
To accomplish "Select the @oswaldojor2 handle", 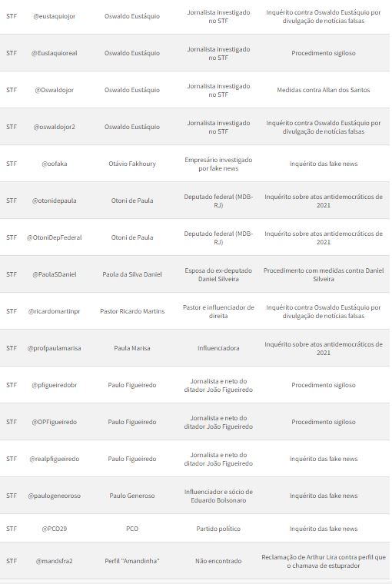I will (55, 127).
